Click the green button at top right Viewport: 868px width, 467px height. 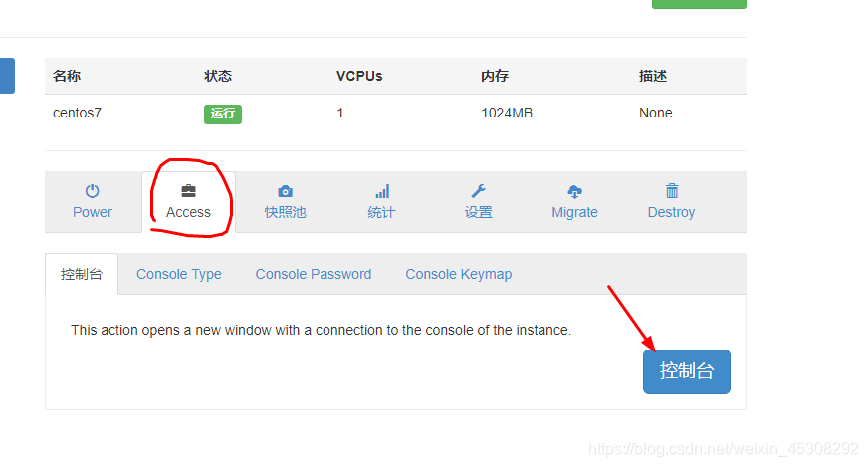(x=699, y=4)
